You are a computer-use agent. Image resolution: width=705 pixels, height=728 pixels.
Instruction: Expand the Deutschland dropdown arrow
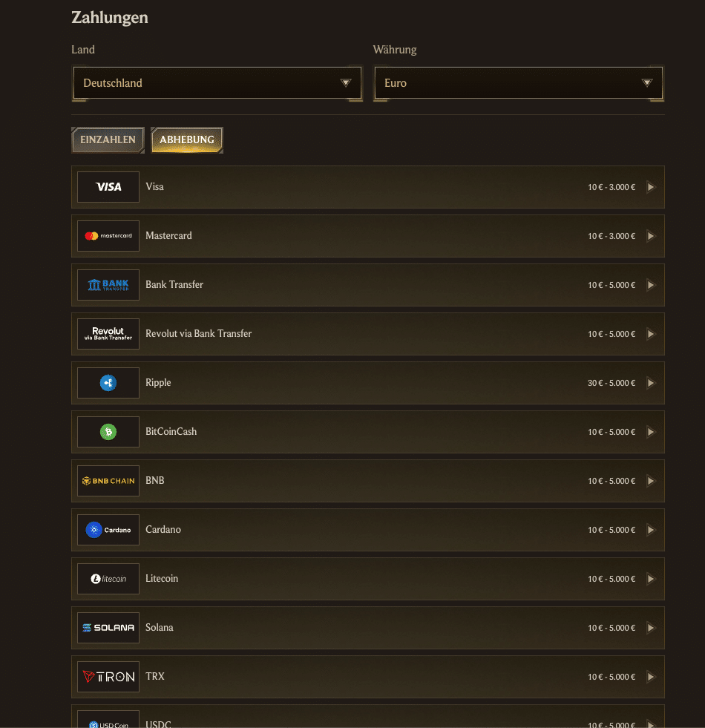click(346, 83)
